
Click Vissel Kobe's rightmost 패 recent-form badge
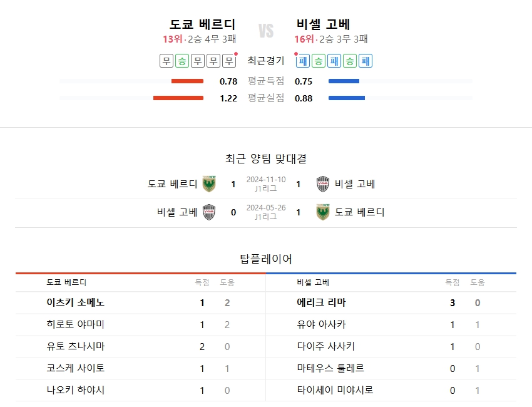click(x=366, y=61)
